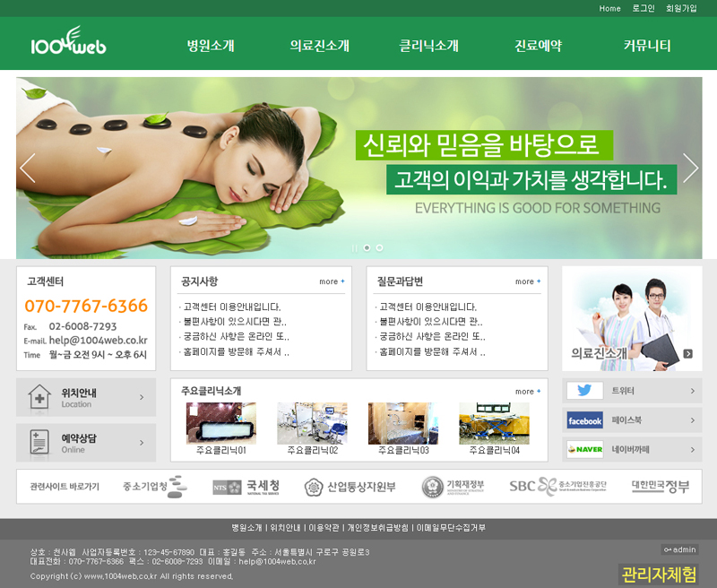Click the Facebook logo icon

pyautogui.click(x=584, y=420)
